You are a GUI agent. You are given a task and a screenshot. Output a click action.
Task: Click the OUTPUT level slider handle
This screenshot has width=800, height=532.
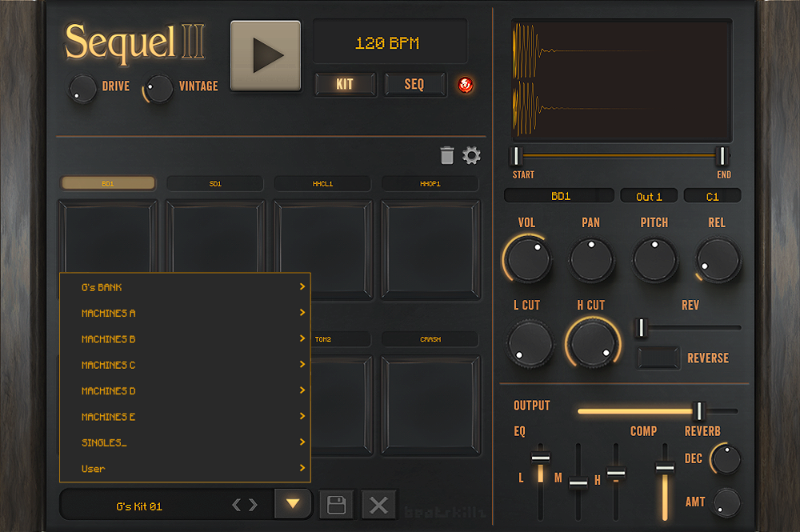pyautogui.click(x=699, y=410)
